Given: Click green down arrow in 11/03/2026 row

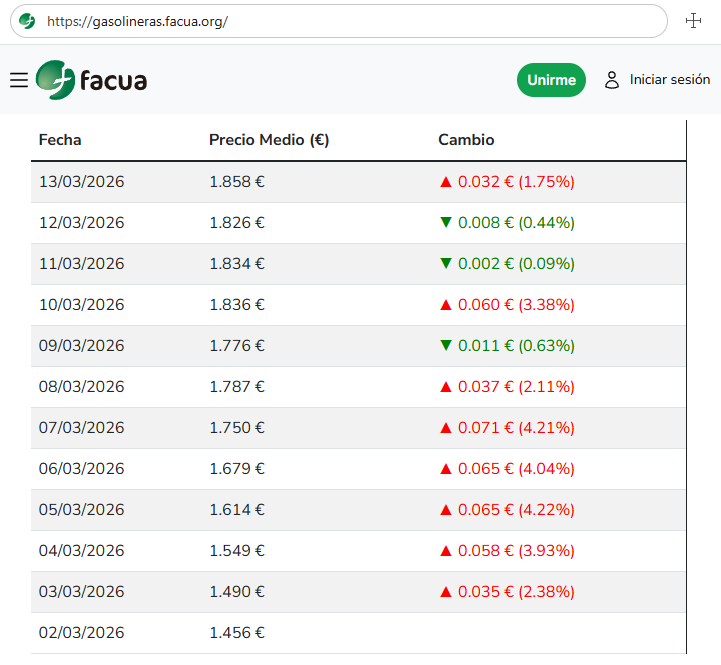Looking at the screenshot, I should (446, 264).
